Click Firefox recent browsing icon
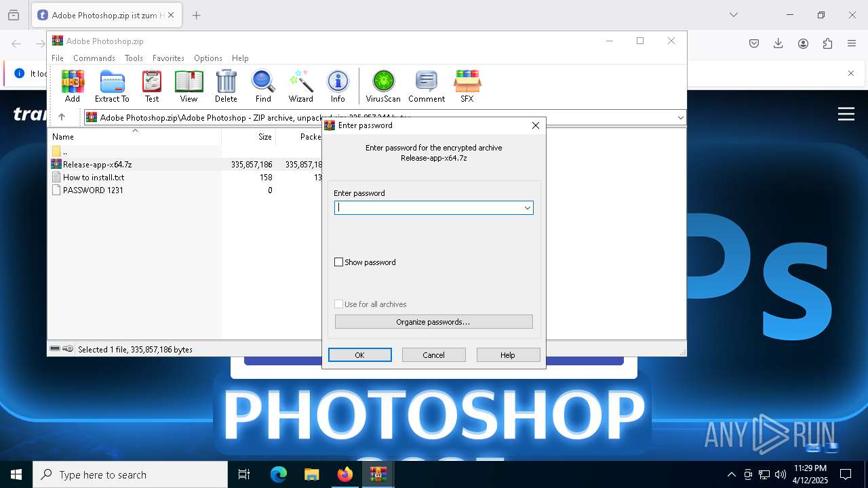The height and width of the screenshot is (488, 868). [x=14, y=15]
